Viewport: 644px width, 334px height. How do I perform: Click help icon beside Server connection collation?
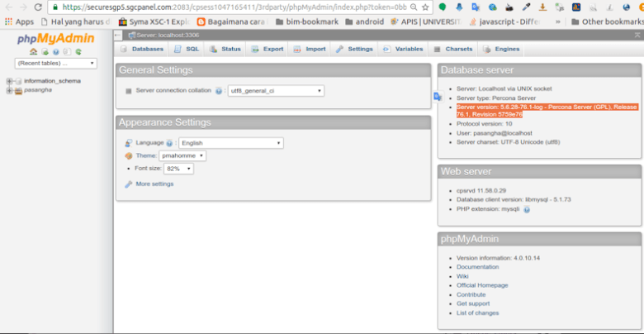220,91
